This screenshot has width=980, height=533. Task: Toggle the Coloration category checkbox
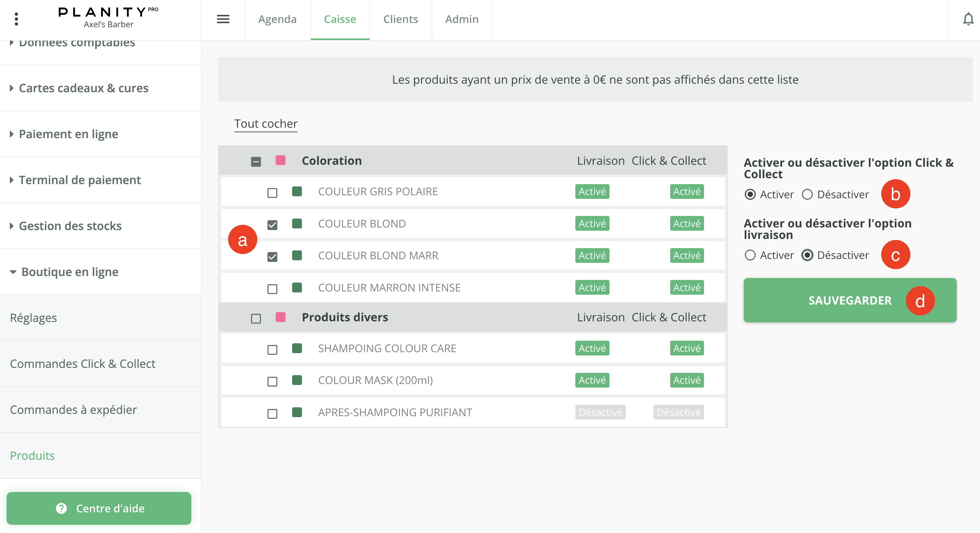[x=256, y=162]
